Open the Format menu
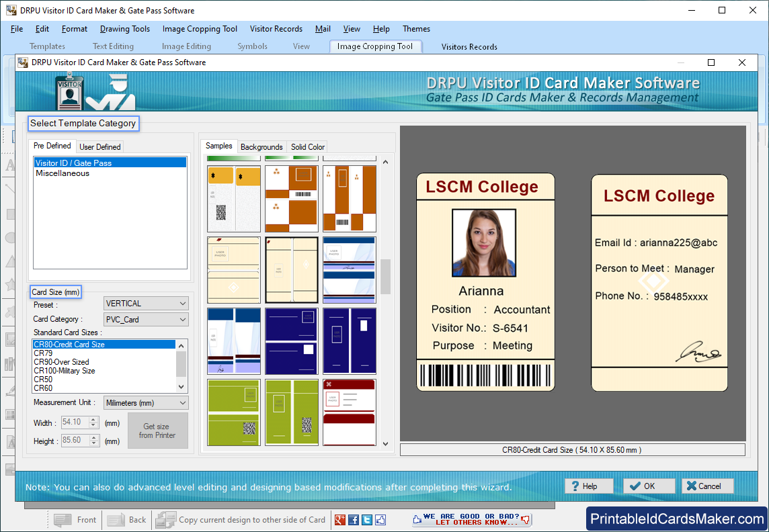 (75, 29)
